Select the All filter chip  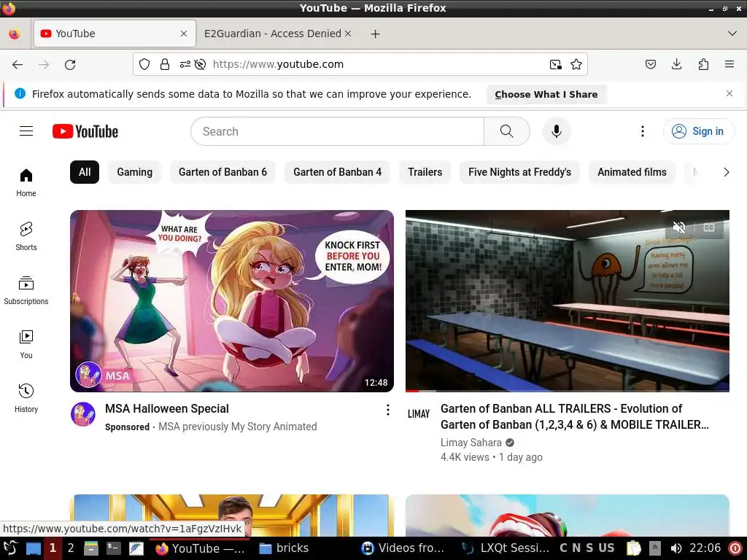85,172
